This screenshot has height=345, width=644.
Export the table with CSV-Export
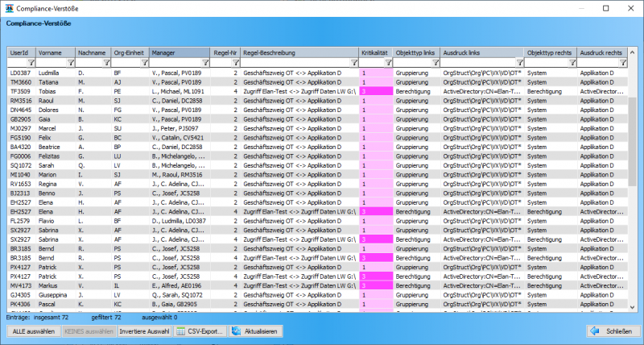tap(200, 331)
